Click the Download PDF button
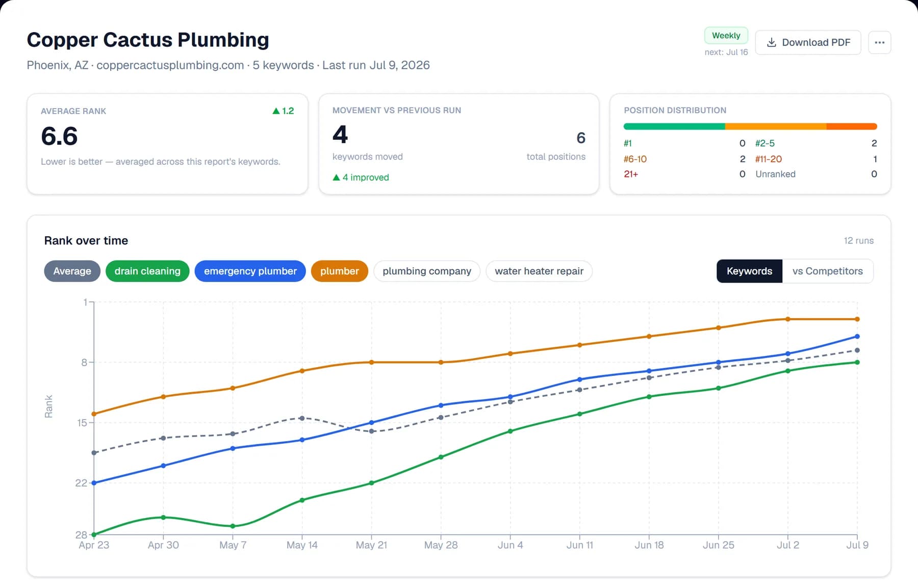The width and height of the screenshot is (918, 588). pos(808,42)
